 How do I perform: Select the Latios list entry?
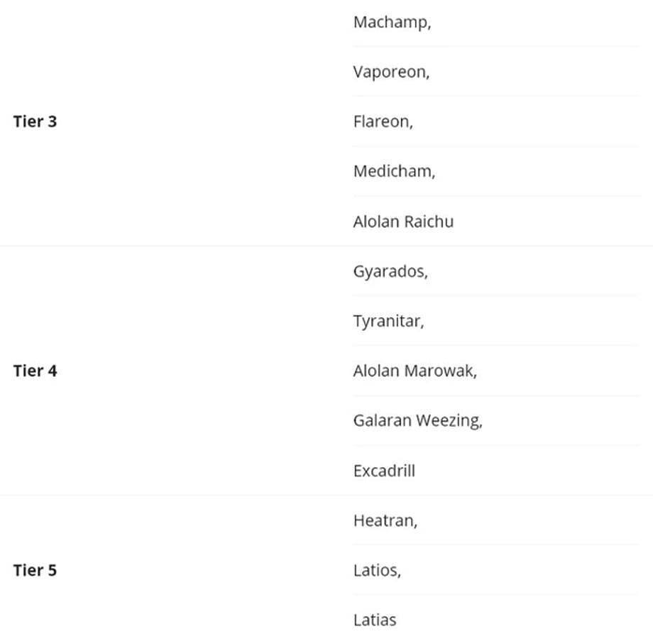(x=376, y=570)
